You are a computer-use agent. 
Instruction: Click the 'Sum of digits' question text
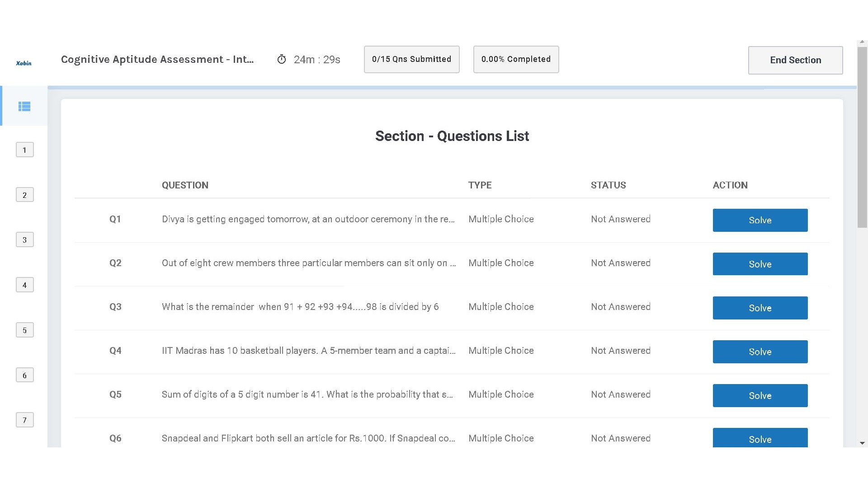pos(307,394)
